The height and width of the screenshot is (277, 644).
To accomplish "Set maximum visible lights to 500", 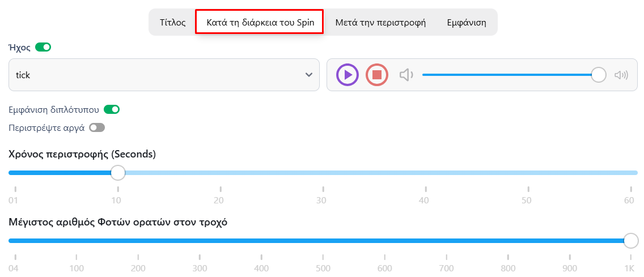I will [323, 241].
